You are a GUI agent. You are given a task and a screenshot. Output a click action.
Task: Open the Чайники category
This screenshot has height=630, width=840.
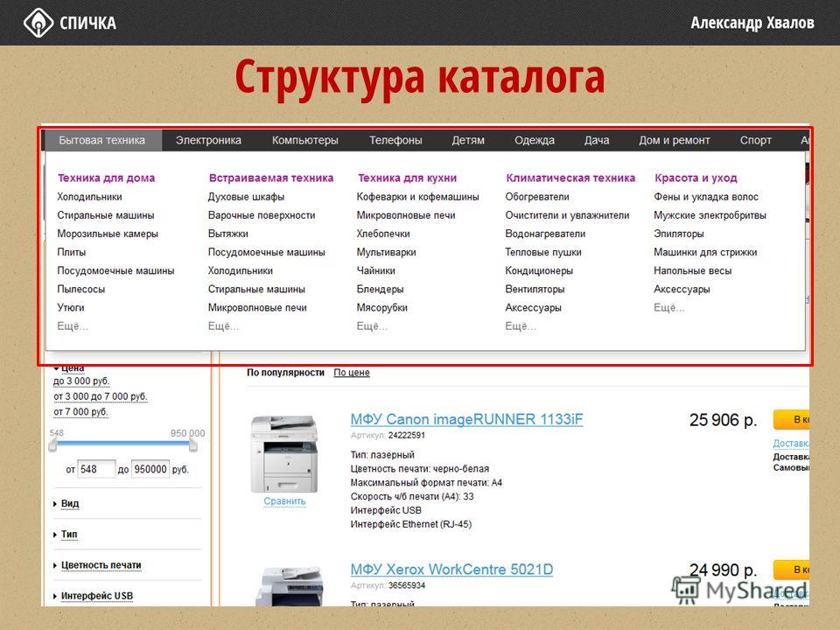pyautogui.click(x=376, y=270)
